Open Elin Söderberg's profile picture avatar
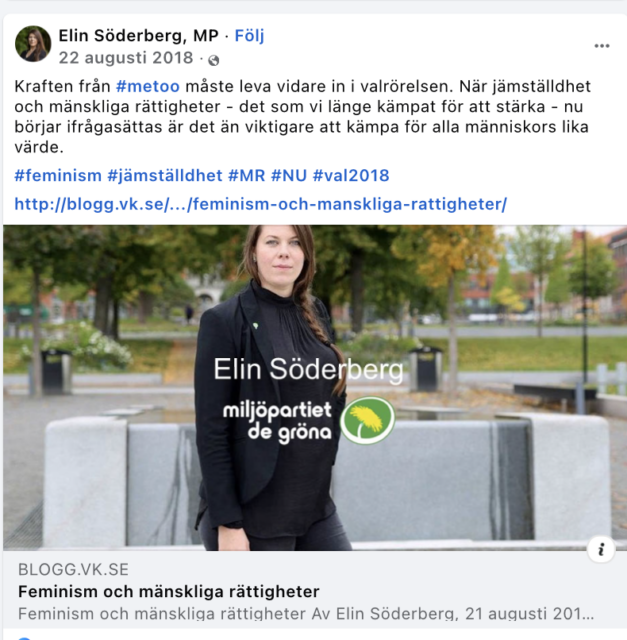627x640 pixels. coord(33,44)
